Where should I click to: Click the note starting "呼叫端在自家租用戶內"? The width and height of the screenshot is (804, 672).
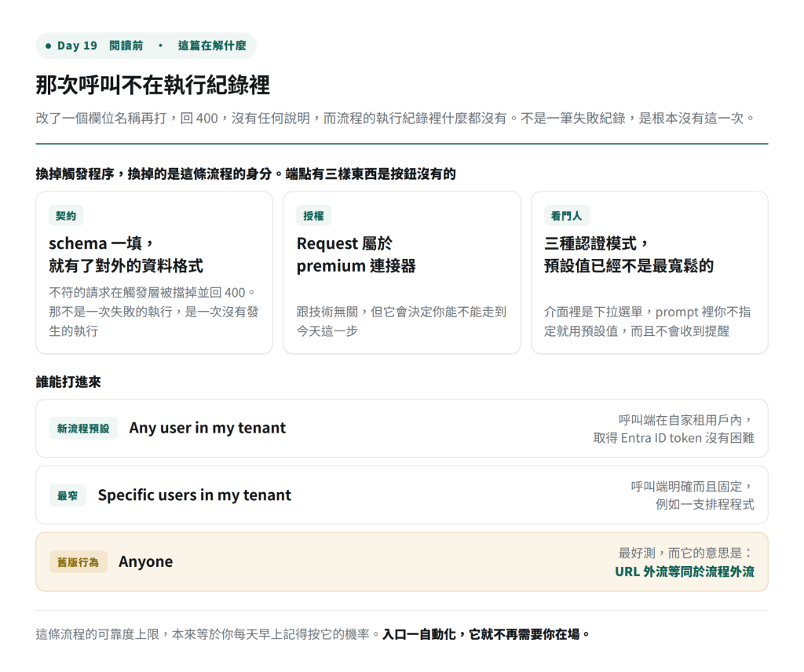(x=674, y=429)
